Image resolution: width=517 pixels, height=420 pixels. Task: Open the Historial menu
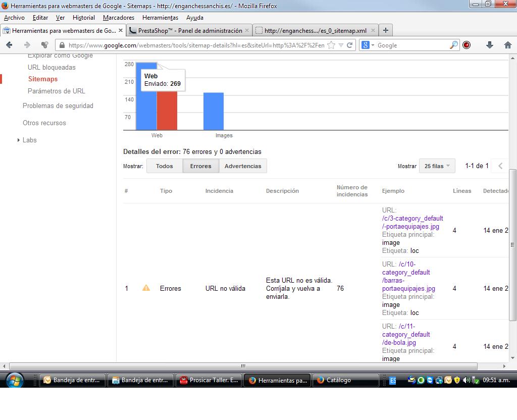tap(84, 18)
